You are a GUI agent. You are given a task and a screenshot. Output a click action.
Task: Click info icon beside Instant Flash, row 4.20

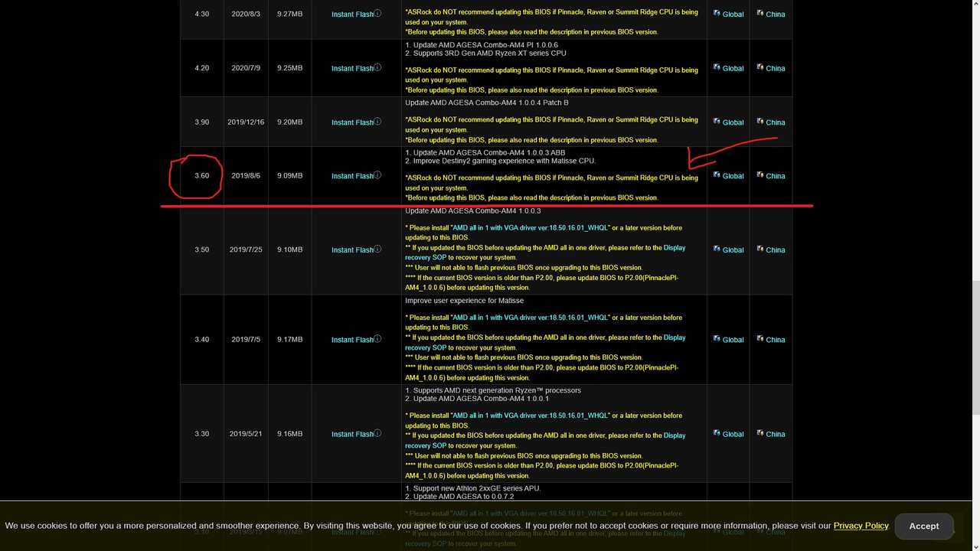377,67
